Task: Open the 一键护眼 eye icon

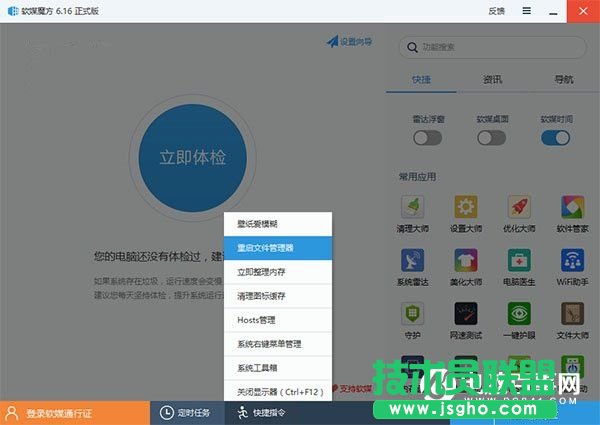Action: (519, 314)
